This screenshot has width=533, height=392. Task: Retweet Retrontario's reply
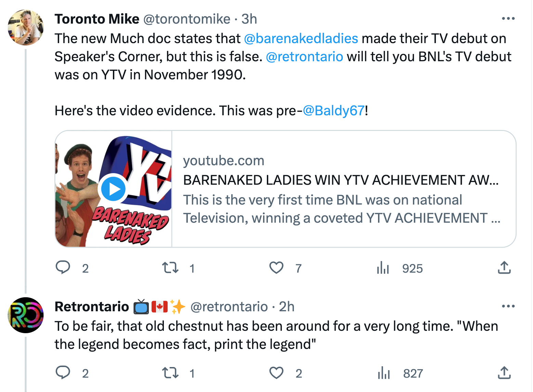coord(170,373)
